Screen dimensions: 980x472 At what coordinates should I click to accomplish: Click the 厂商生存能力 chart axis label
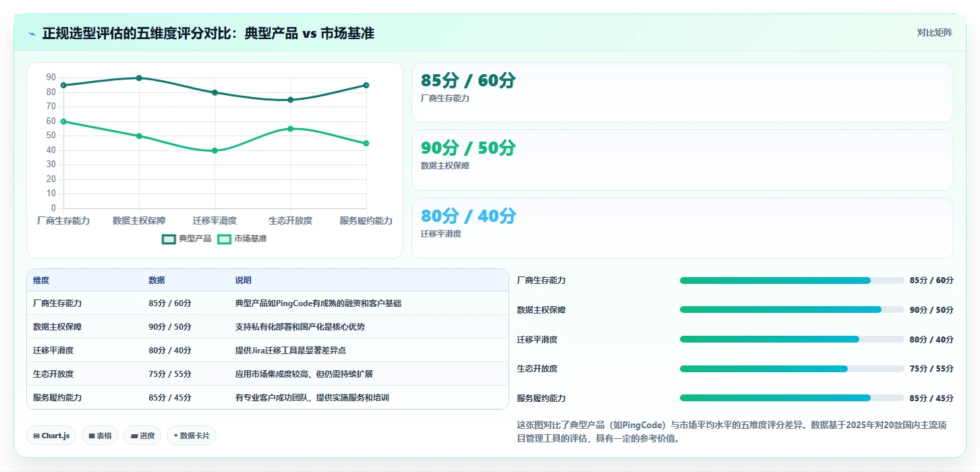[x=63, y=220]
